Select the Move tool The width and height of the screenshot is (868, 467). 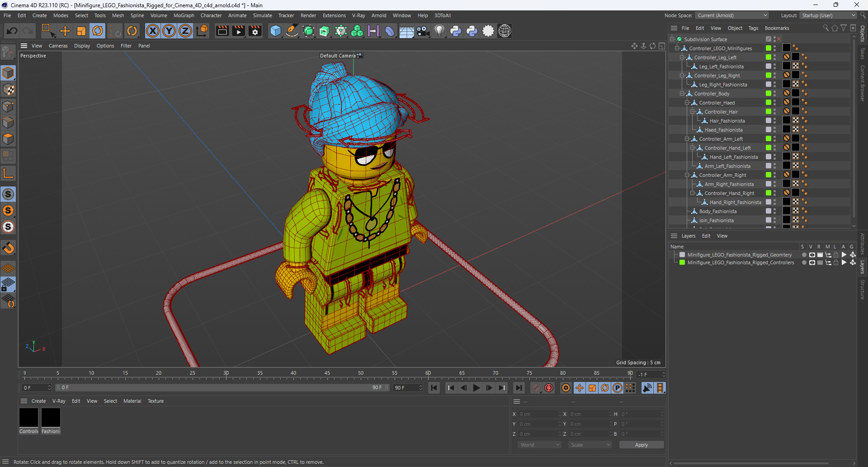(65, 31)
